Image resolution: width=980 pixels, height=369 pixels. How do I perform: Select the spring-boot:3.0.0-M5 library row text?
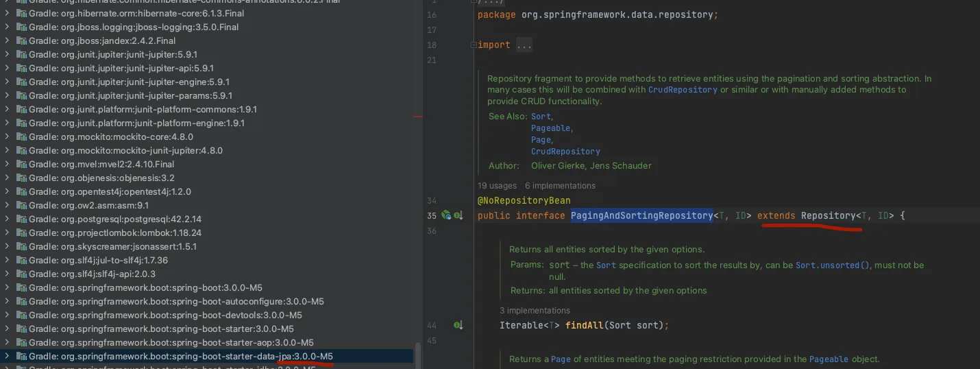[145, 287]
